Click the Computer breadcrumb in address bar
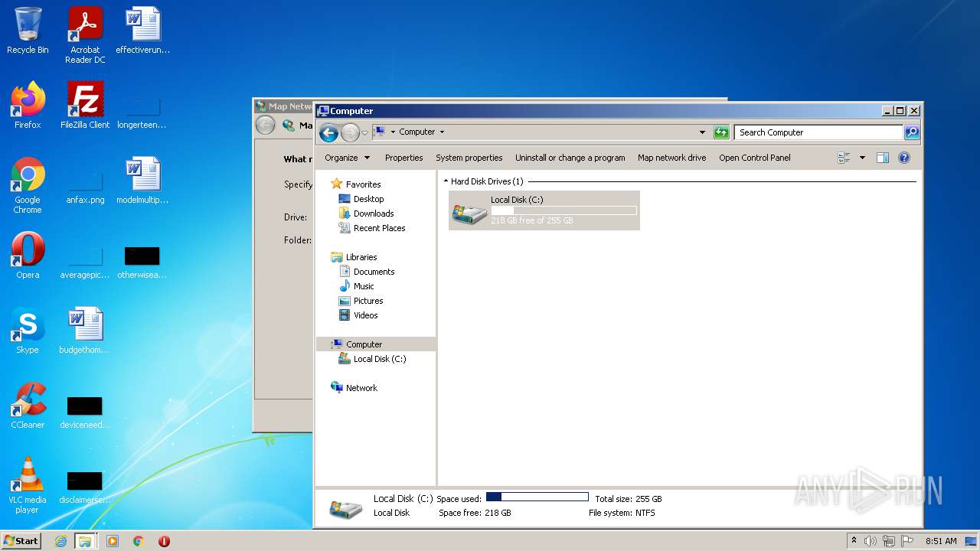The height and width of the screenshot is (551, 980). coord(416,132)
